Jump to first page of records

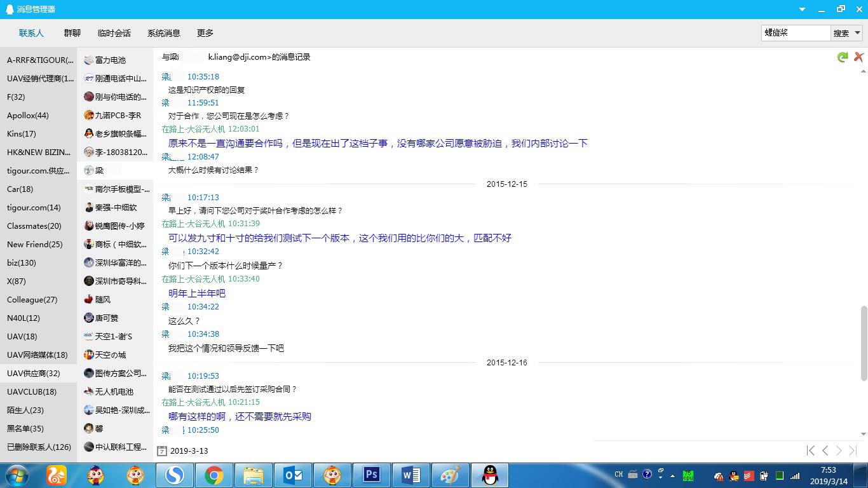[811, 451]
